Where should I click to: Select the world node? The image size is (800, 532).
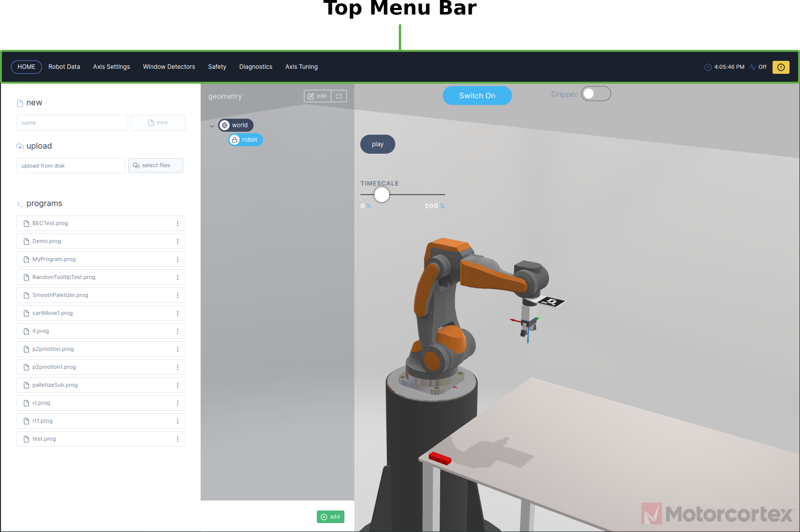(x=236, y=125)
